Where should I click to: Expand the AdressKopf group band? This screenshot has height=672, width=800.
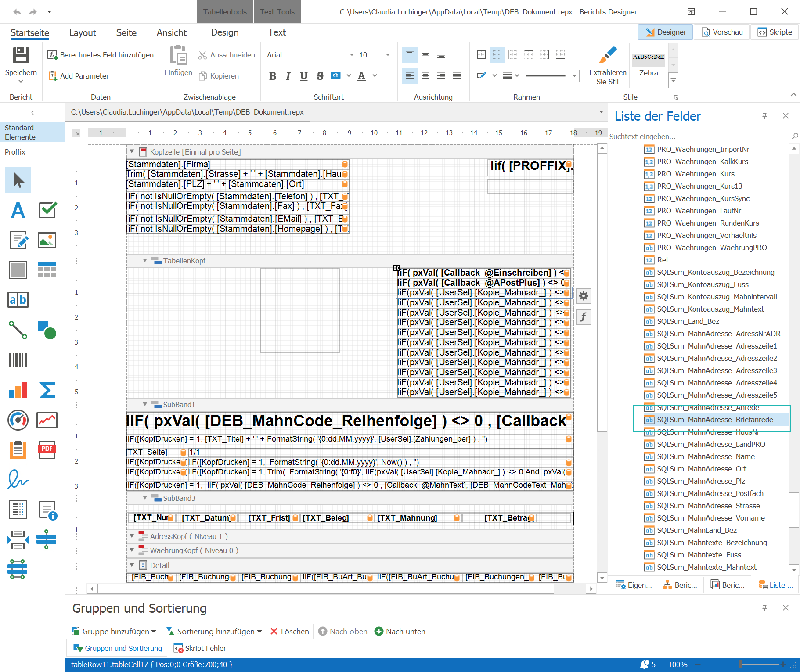(x=132, y=536)
